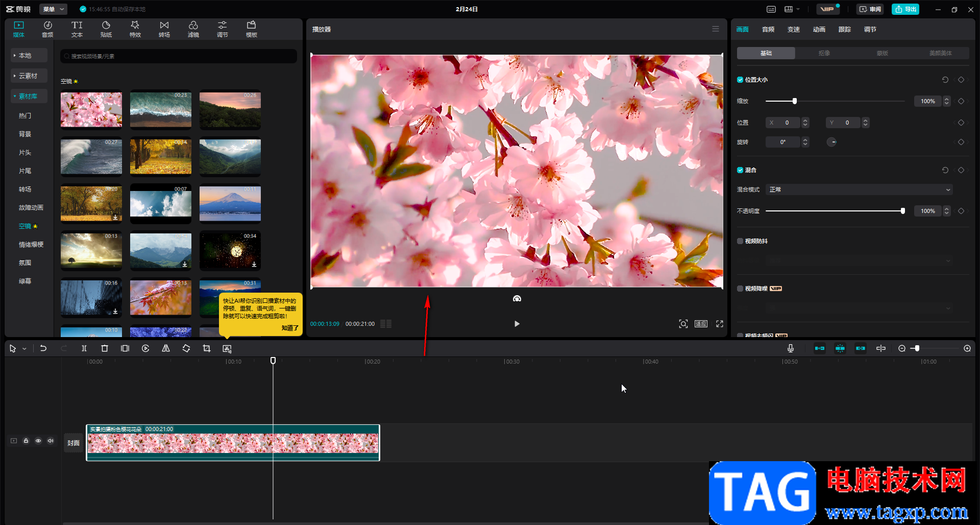The height and width of the screenshot is (525, 980).
Task: Open the 滤镜 filters panel icon
Action: point(193,29)
